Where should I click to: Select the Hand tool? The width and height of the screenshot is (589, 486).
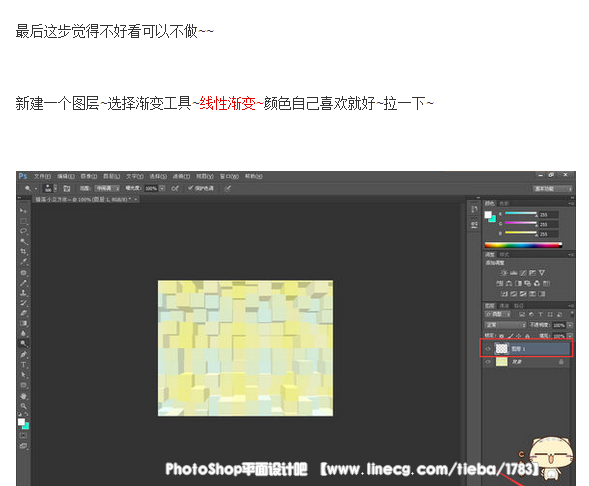[23, 396]
